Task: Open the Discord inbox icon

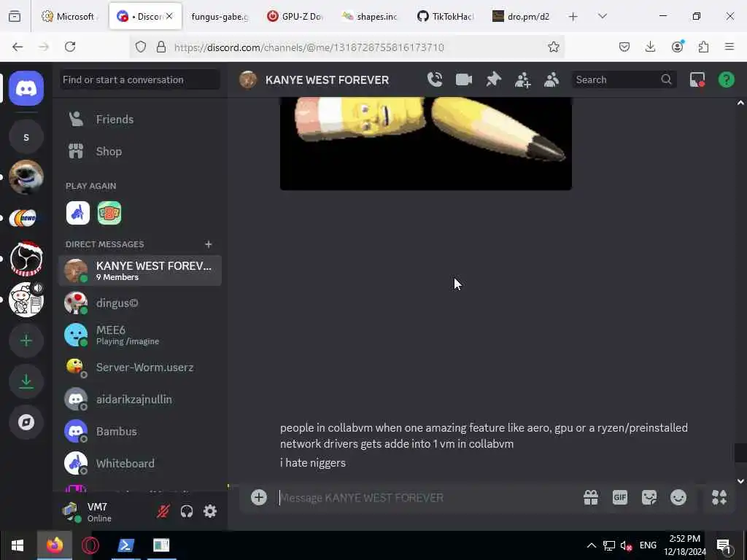Action: click(697, 79)
